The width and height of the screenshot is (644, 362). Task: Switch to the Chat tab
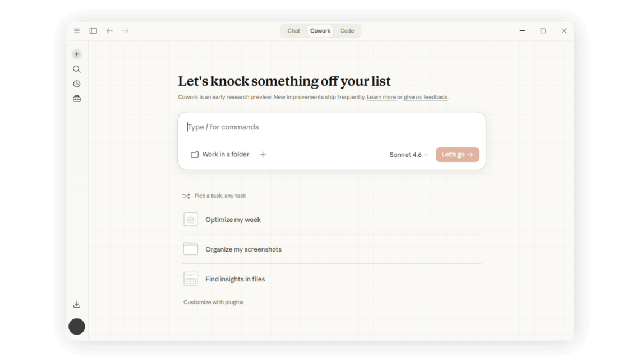point(293,31)
